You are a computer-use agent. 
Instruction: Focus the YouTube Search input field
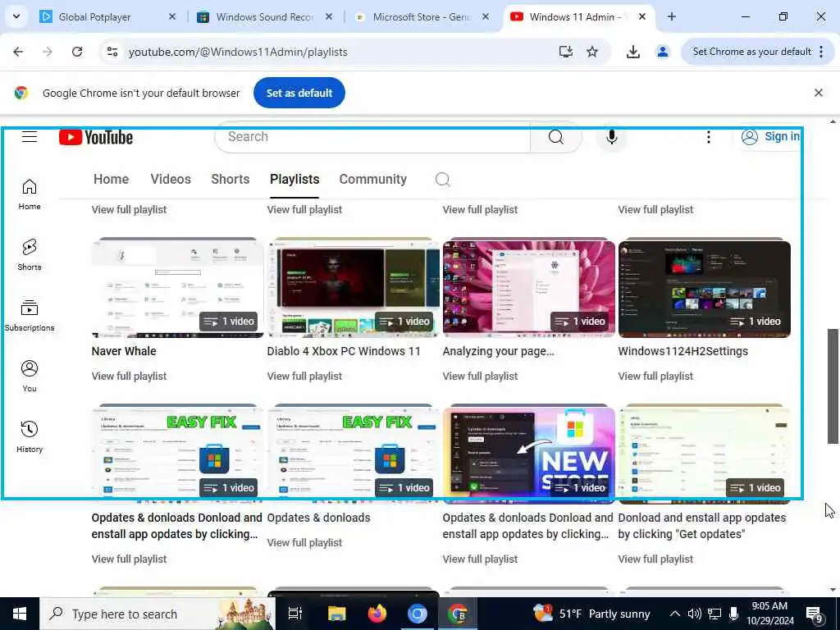pyautogui.click(x=372, y=137)
